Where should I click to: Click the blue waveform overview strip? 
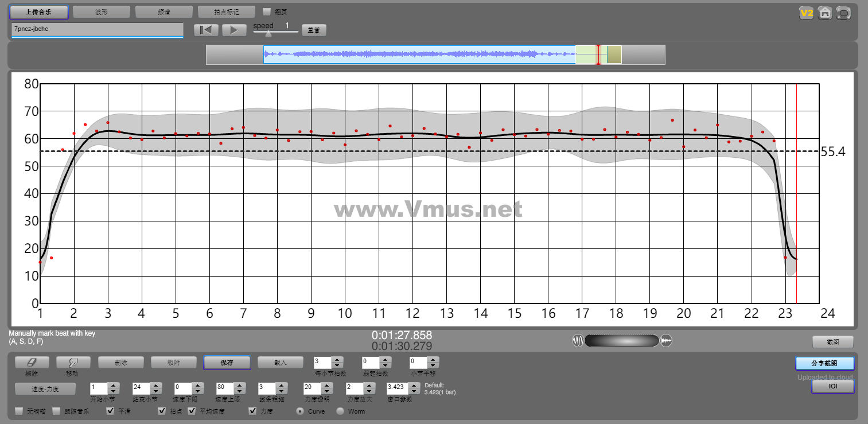pyautogui.click(x=419, y=55)
